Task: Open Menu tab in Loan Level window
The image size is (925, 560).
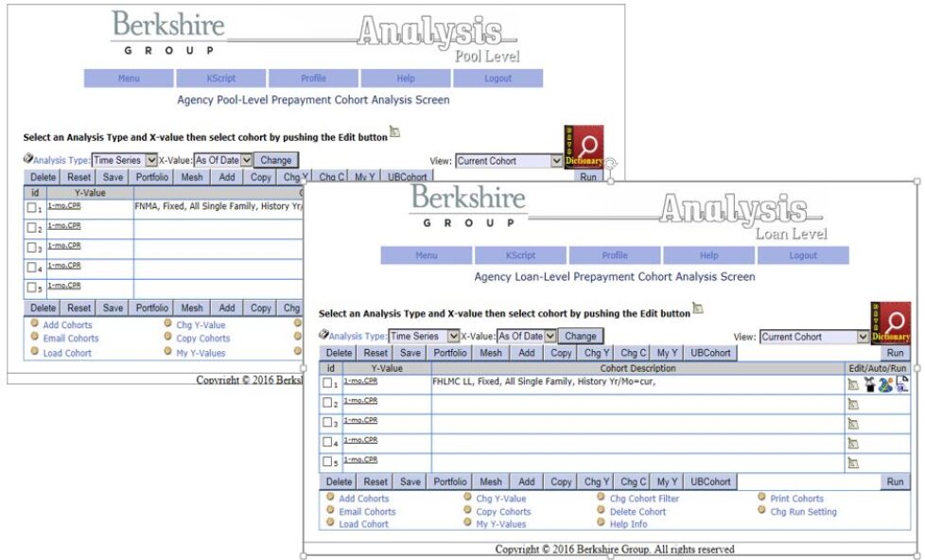Action: click(x=427, y=255)
